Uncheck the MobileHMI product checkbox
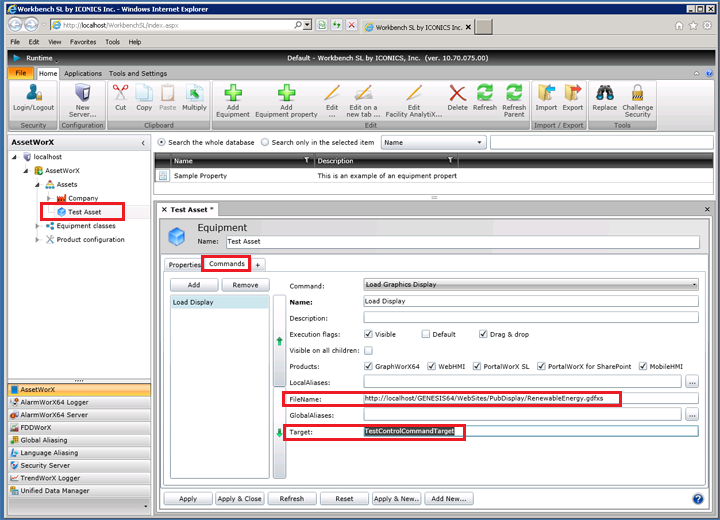Viewport: 720px width, 520px height. 644,365
